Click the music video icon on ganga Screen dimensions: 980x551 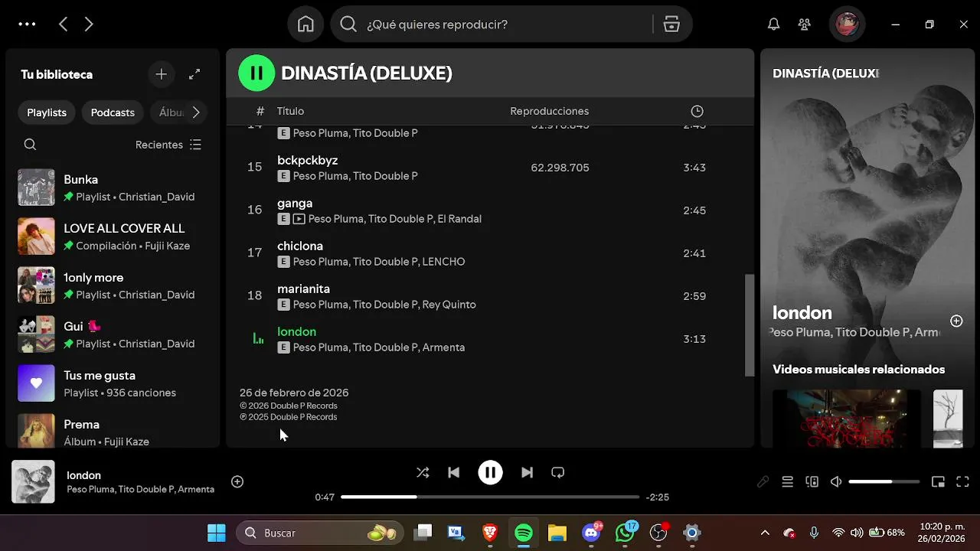pyautogui.click(x=299, y=219)
